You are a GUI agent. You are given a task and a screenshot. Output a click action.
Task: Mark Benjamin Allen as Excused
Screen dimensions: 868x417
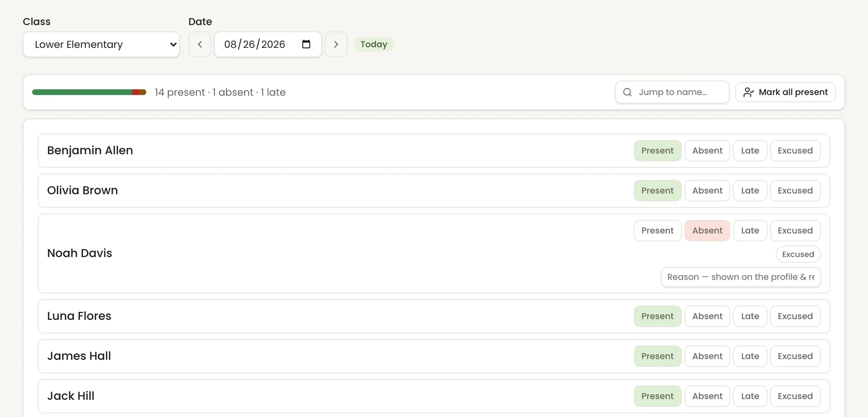click(x=795, y=151)
